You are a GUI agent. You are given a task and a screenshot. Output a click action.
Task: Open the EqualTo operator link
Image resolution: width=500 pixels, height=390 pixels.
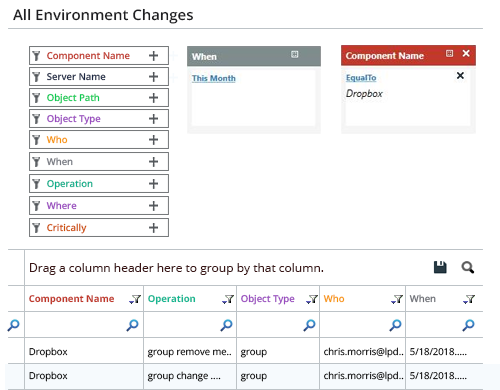361,78
